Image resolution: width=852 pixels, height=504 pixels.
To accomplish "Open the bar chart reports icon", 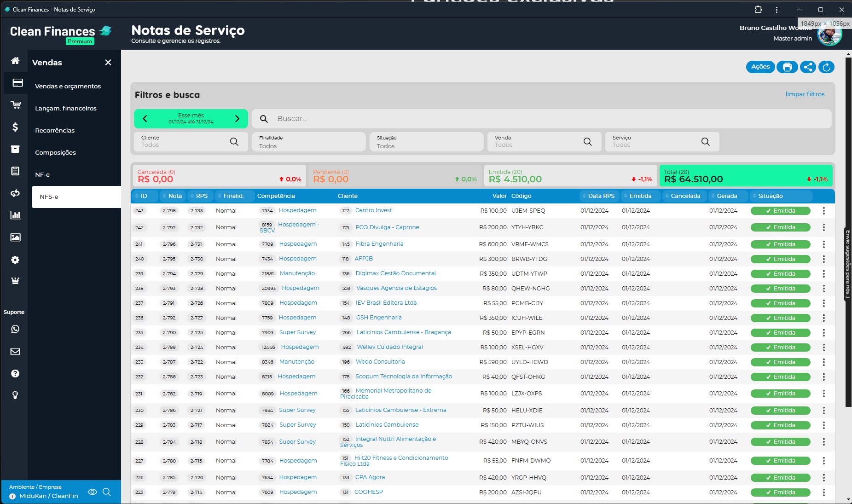I will [15, 215].
